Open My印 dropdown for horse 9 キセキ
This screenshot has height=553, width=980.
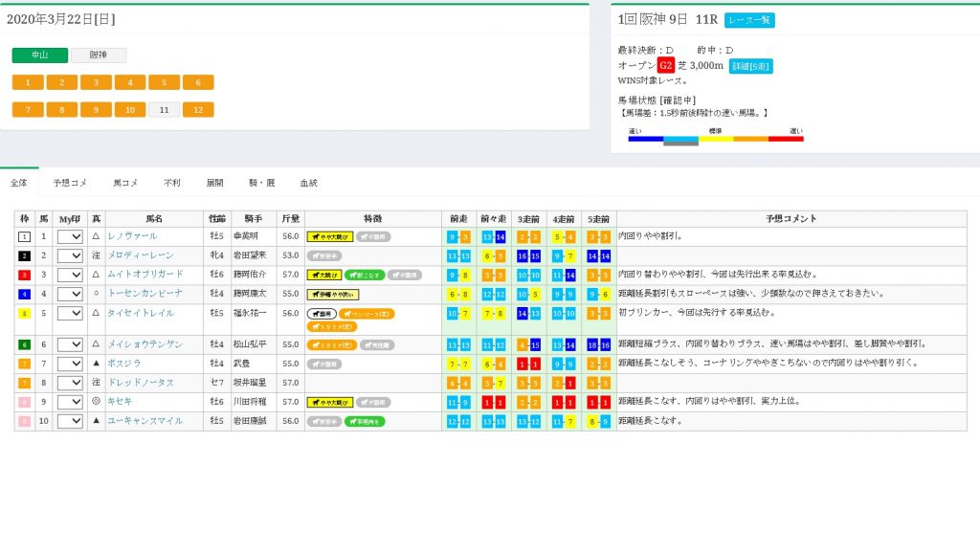[70, 402]
